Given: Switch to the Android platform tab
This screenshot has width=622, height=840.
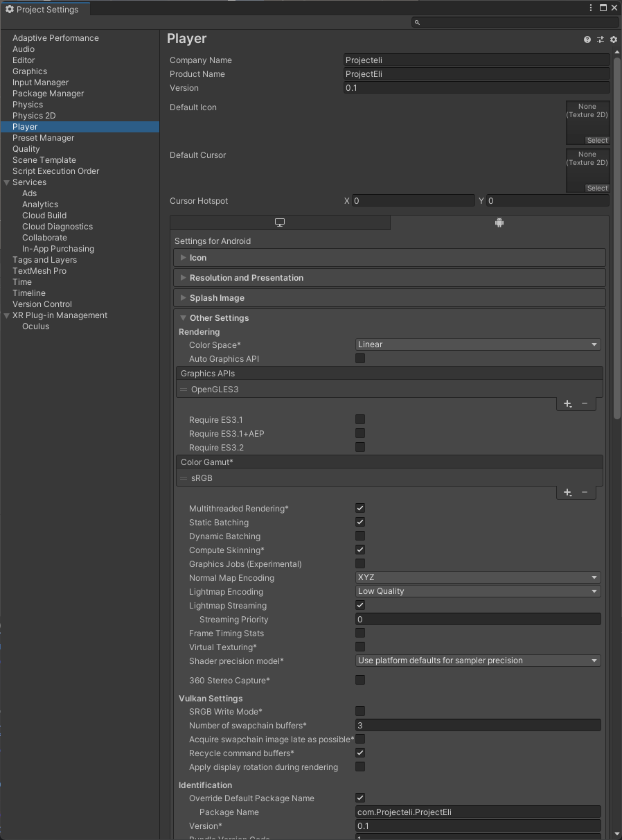Looking at the screenshot, I should pos(499,222).
